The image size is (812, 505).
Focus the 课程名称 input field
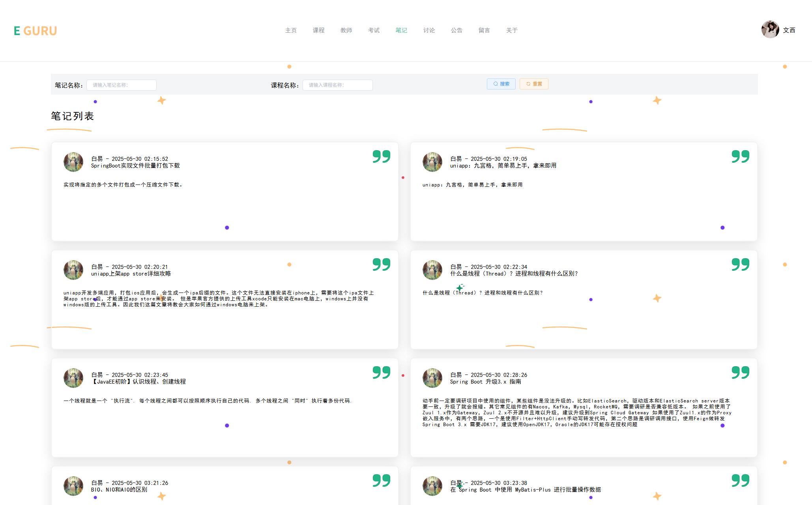coord(337,85)
